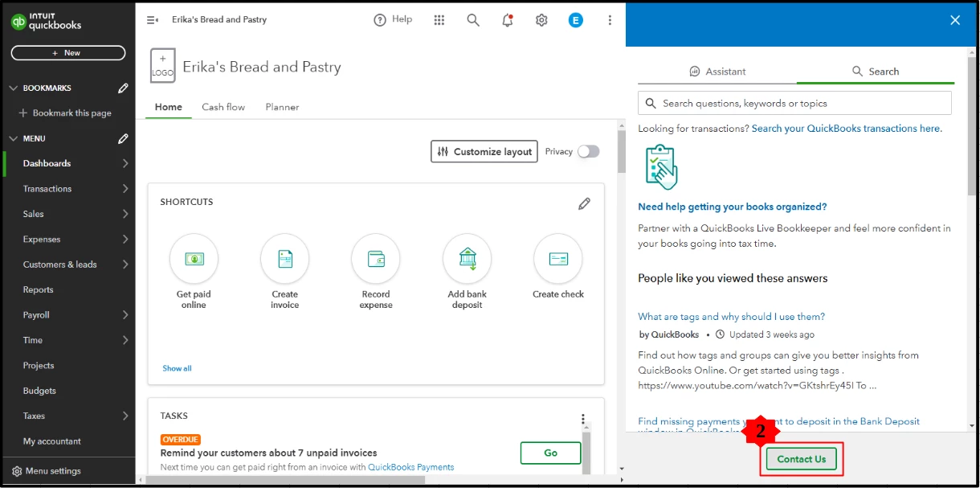
Task: Click the Record expense shortcut icon
Action: [375, 258]
